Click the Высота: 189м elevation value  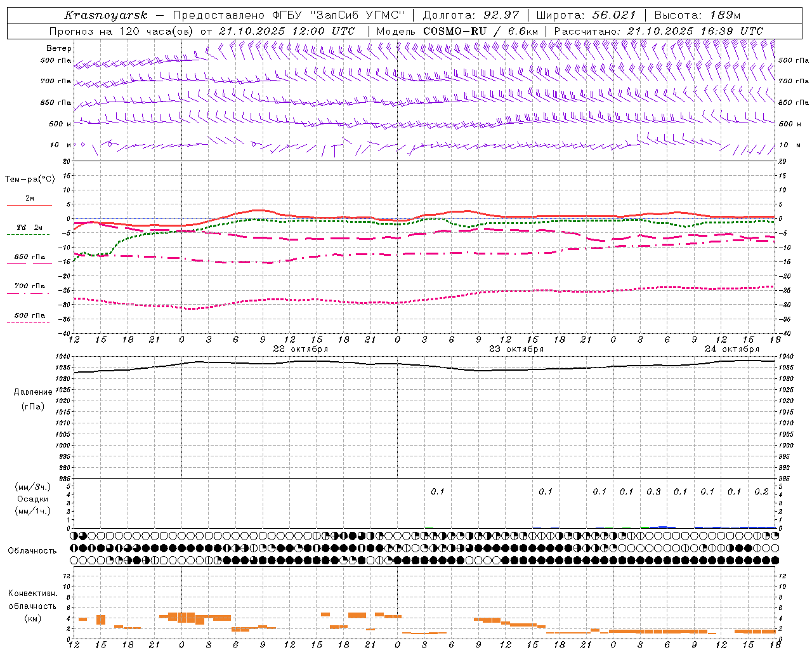tap(697, 15)
